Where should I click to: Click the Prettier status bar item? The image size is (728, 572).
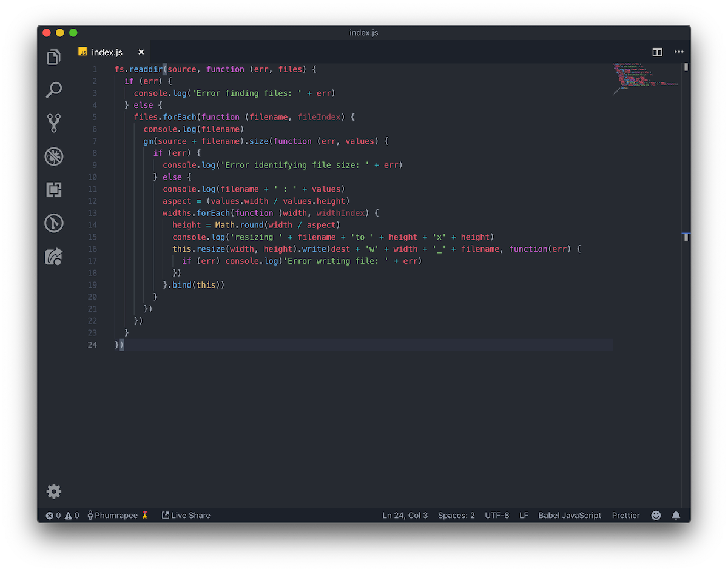(625, 516)
